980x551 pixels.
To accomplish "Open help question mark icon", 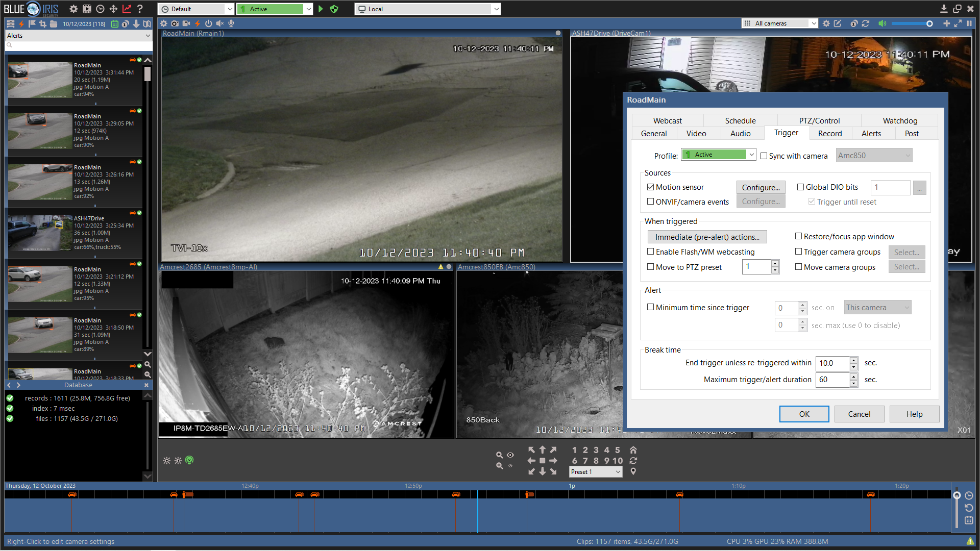I will pos(140,9).
